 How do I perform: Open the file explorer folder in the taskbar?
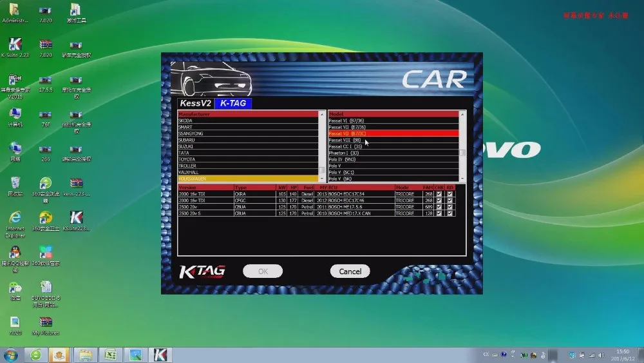point(86,355)
